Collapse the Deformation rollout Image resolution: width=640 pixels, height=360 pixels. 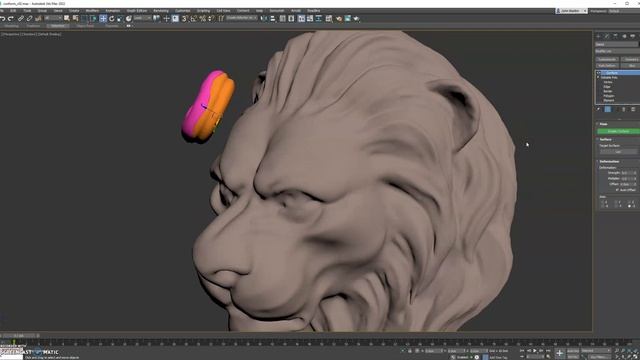tap(598, 162)
